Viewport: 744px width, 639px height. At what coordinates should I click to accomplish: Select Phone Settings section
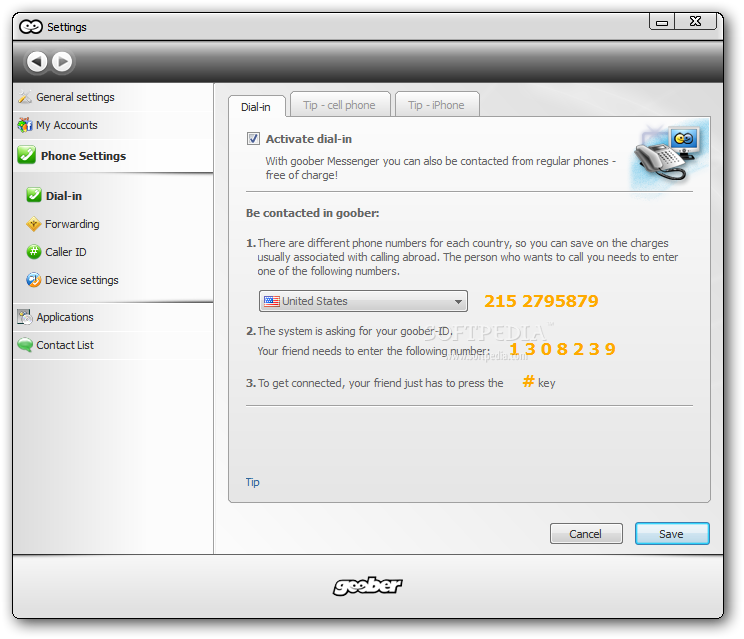tap(113, 156)
